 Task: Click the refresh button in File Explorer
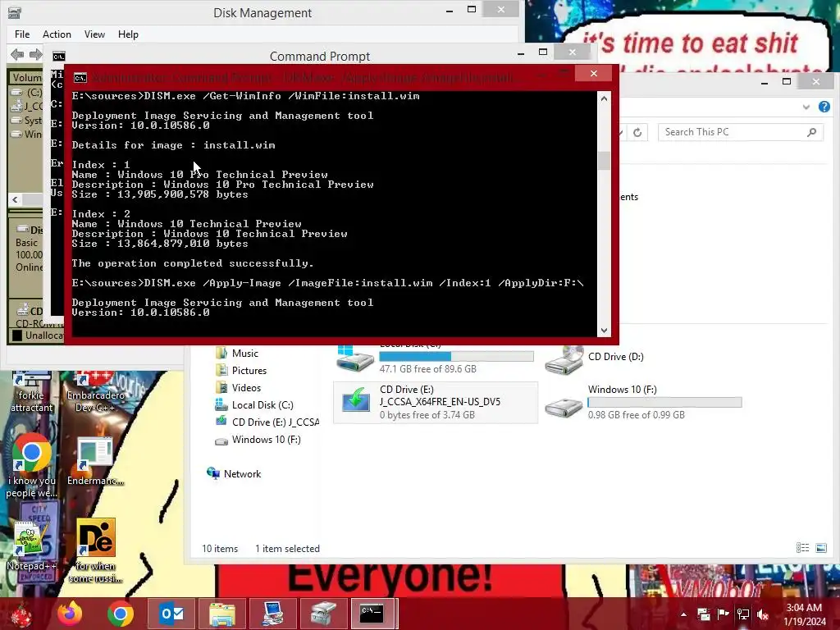pos(637,132)
